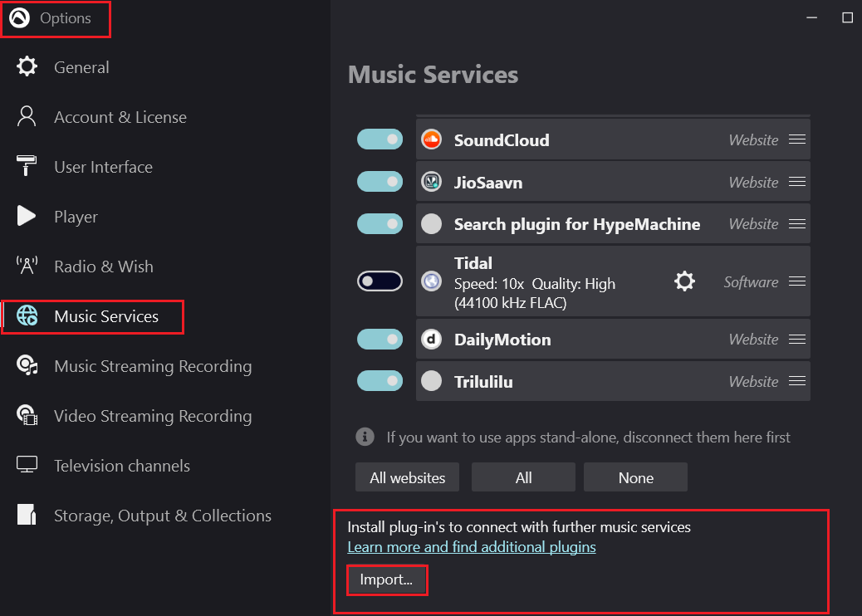Click the Audials logo icon beside Options
862x616 pixels.
pyautogui.click(x=19, y=18)
